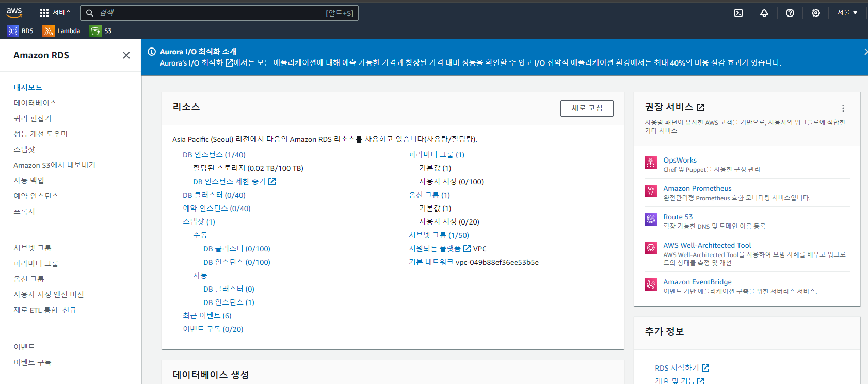Click the search box in top bar

(219, 13)
